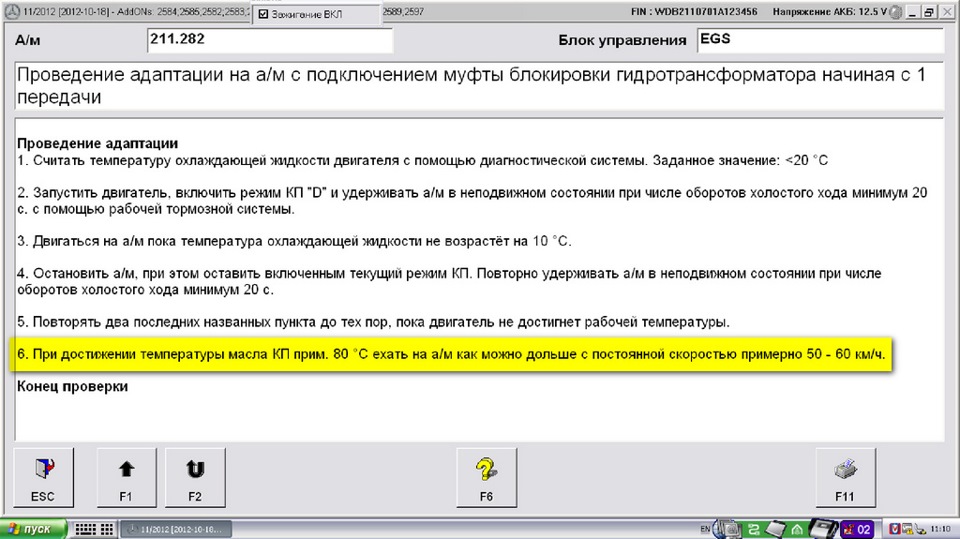
Task: Minimize the diagnostic window
Action: (x=912, y=12)
